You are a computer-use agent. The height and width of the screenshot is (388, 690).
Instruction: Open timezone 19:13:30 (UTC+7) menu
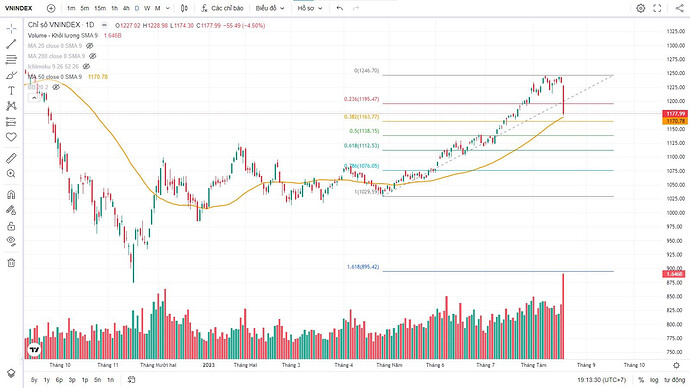[602, 380]
